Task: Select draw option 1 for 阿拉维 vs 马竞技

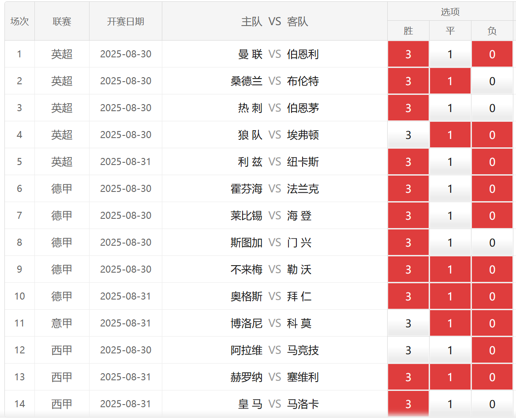Action: [450, 350]
